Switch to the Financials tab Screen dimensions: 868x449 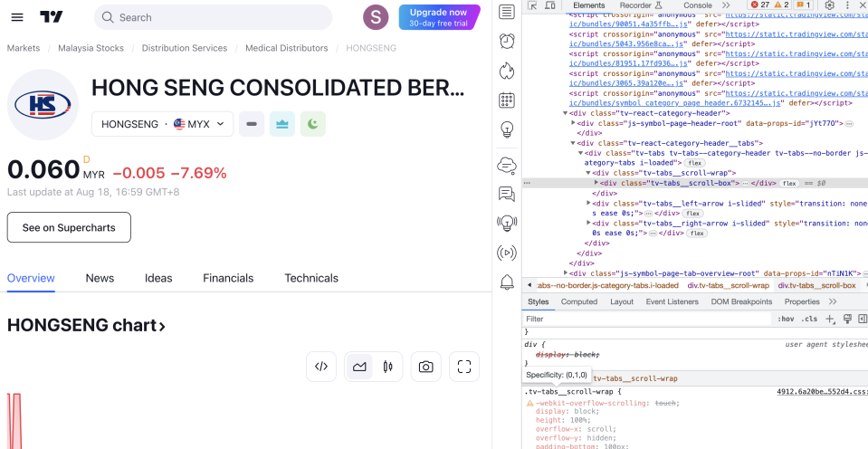tap(228, 278)
